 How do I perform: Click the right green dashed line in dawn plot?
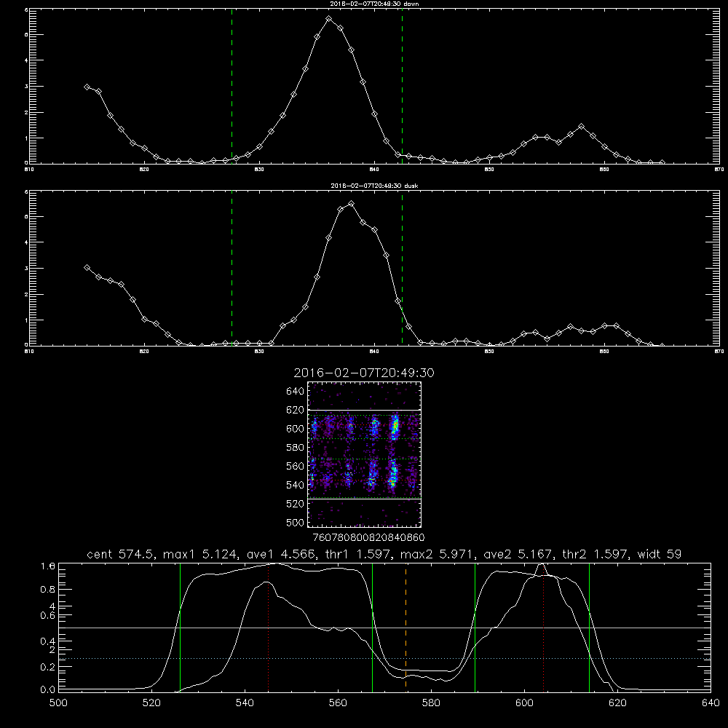tap(402, 87)
